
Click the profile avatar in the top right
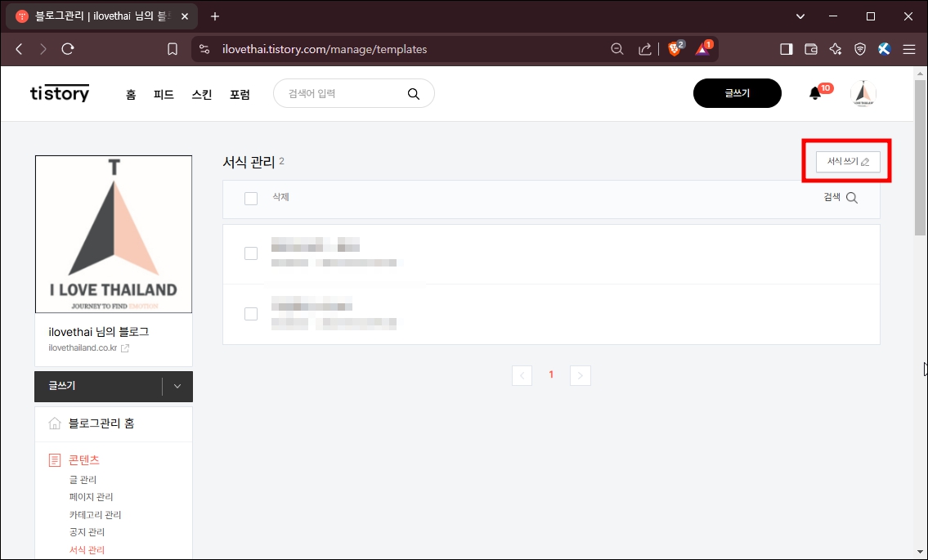(x=863, y=93)
